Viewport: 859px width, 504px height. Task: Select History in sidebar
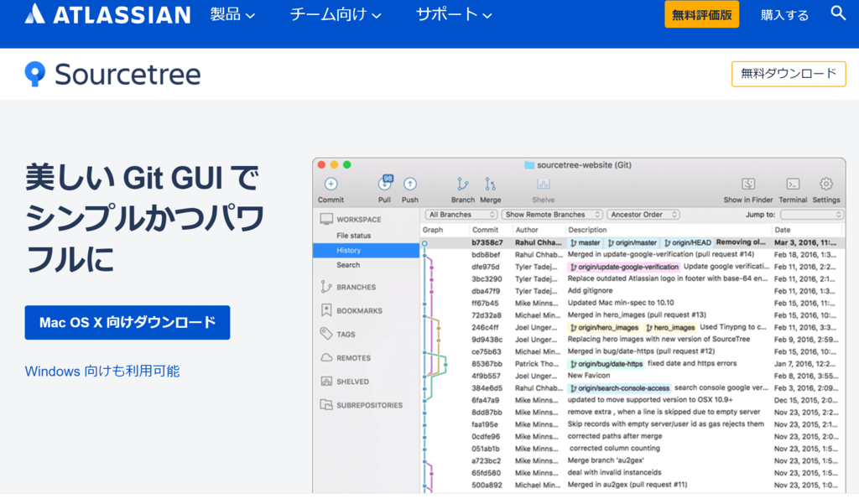click(366, 251)
